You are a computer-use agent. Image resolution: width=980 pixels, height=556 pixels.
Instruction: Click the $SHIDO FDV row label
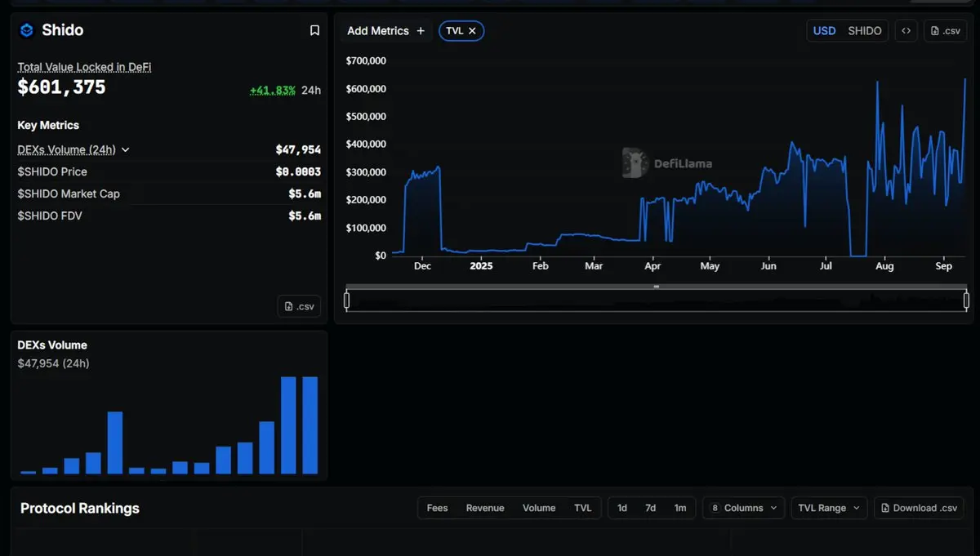coord(50,216)
